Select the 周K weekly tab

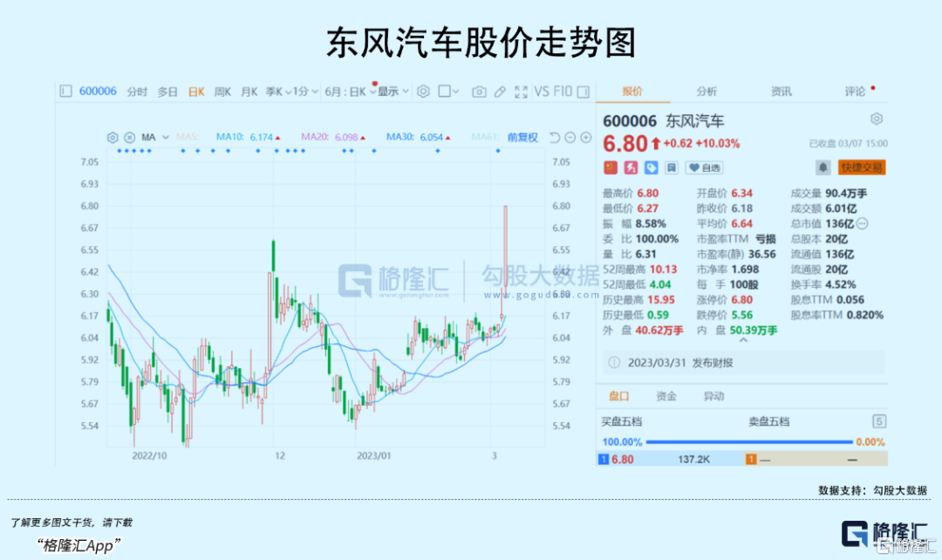point(223,92)
